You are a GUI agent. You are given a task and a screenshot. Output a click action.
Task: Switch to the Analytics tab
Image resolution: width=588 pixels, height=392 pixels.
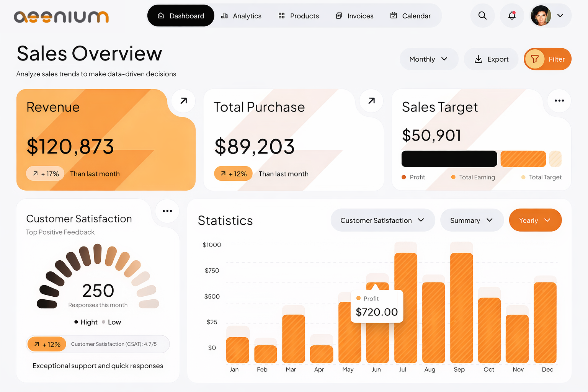coord(241,16)
